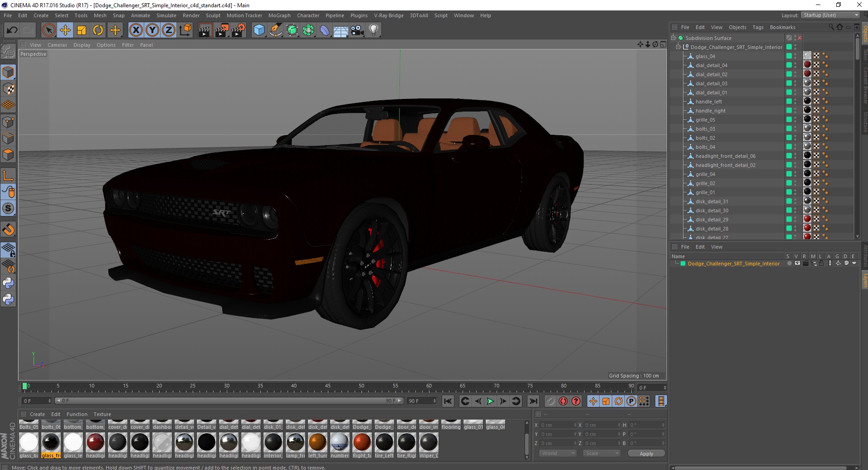Toggle X axis lock
Image resolution: width=868 pixels, height=470 pixels.
click(136, 30)
